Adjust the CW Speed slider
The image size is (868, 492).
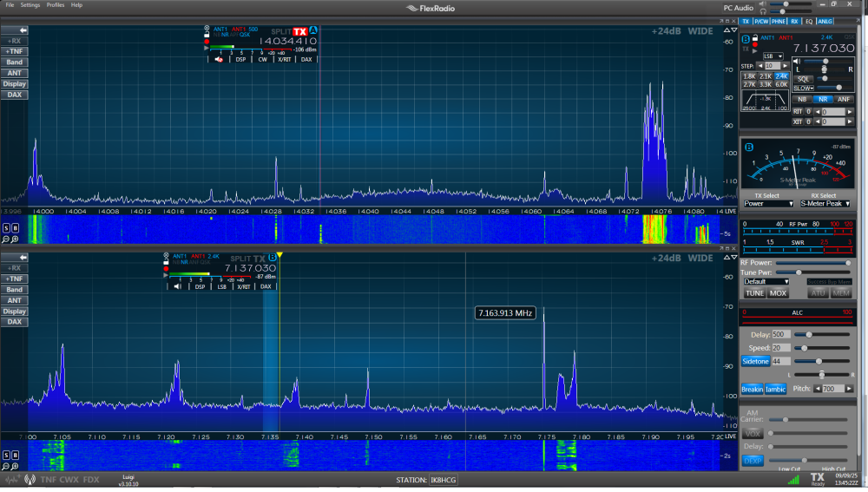(x=822, y=348)
